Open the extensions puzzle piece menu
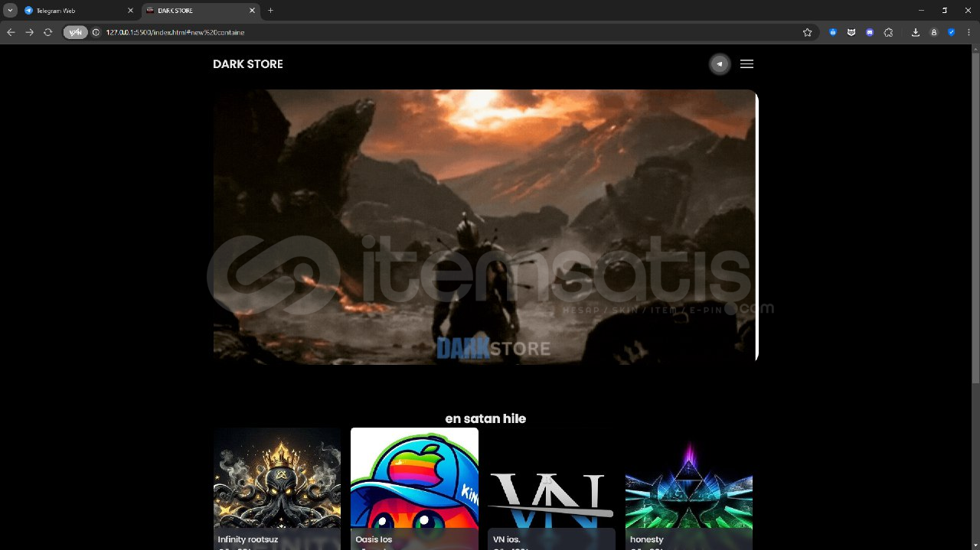980x550 pixels. [888, 32]
